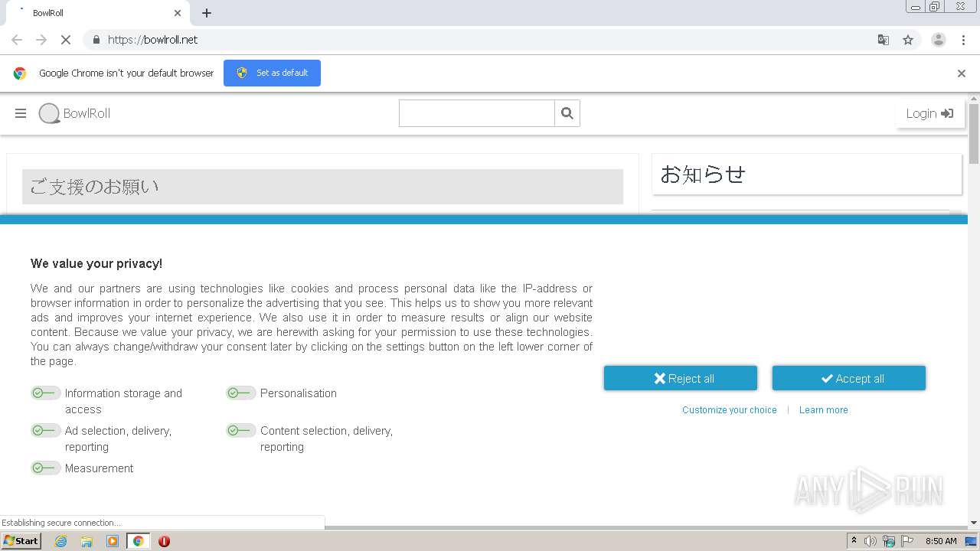Open the translate page icon
980x551 pixels.
(x=884, y=40)
